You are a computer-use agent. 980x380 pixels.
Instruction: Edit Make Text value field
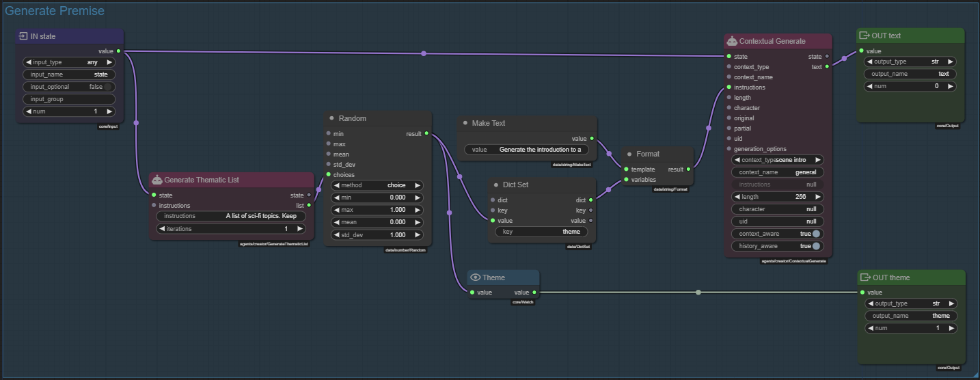click(526, 149)
